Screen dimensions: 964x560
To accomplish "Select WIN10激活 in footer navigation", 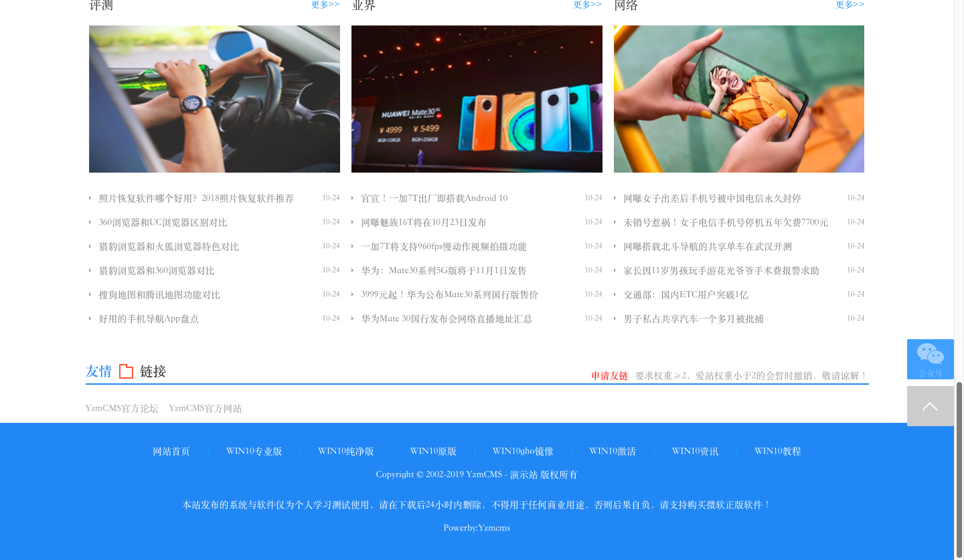I will pos(613,452).
